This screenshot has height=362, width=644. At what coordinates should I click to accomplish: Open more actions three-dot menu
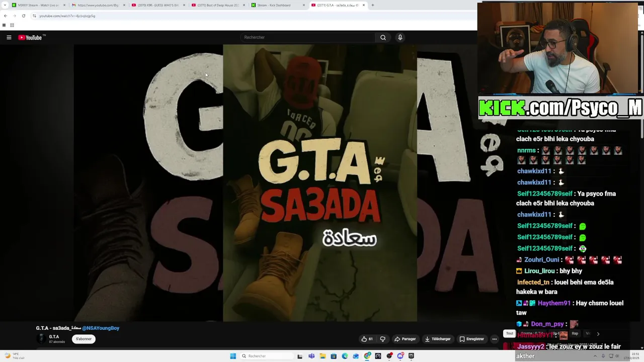tap(495, 339)
